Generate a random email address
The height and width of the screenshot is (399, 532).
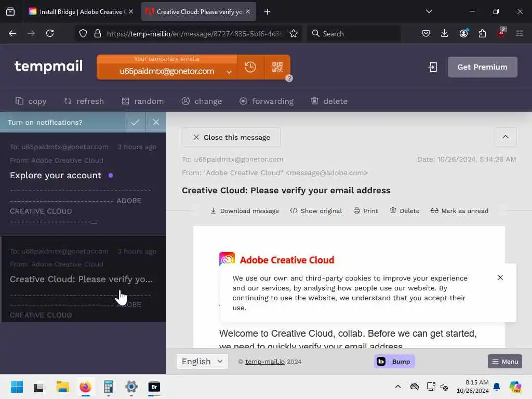(142, 101)
